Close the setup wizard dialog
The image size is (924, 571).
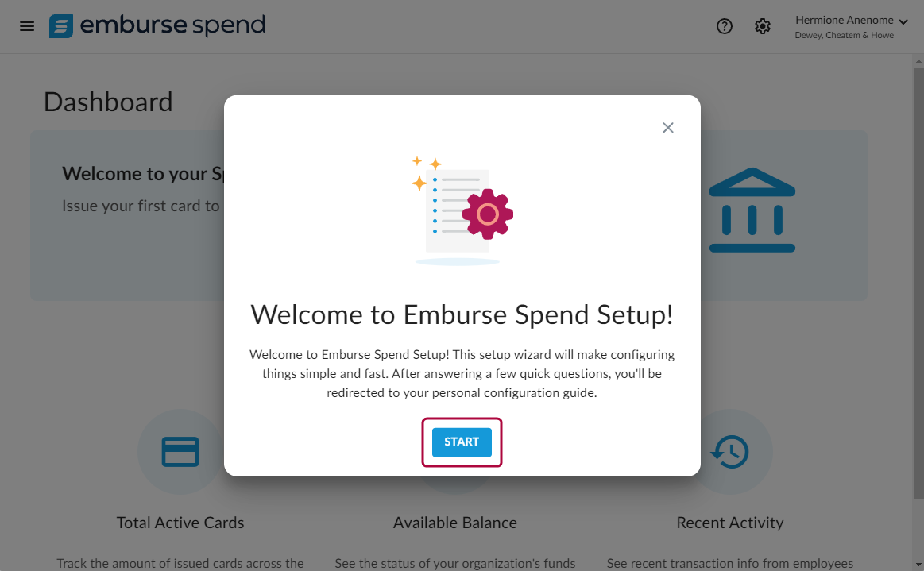(x=668, y=128)
